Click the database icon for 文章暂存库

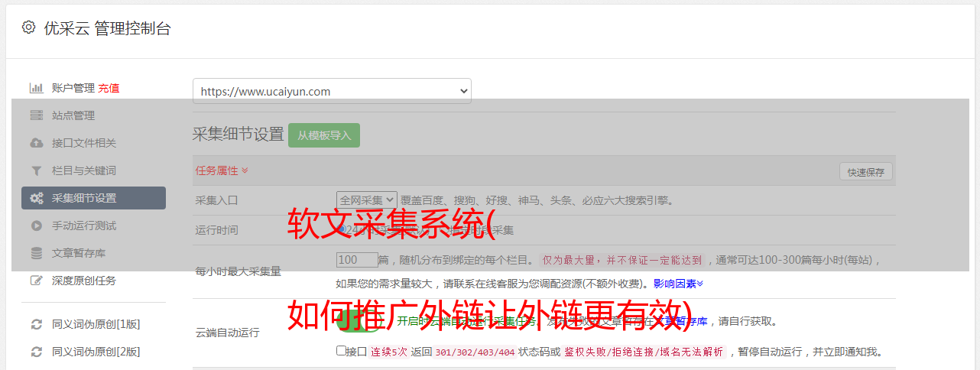[36, 253]
